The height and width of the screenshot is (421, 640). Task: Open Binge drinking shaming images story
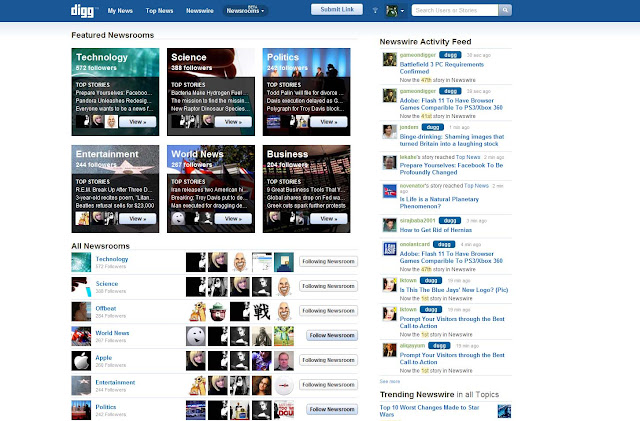[x=452, y=140]
